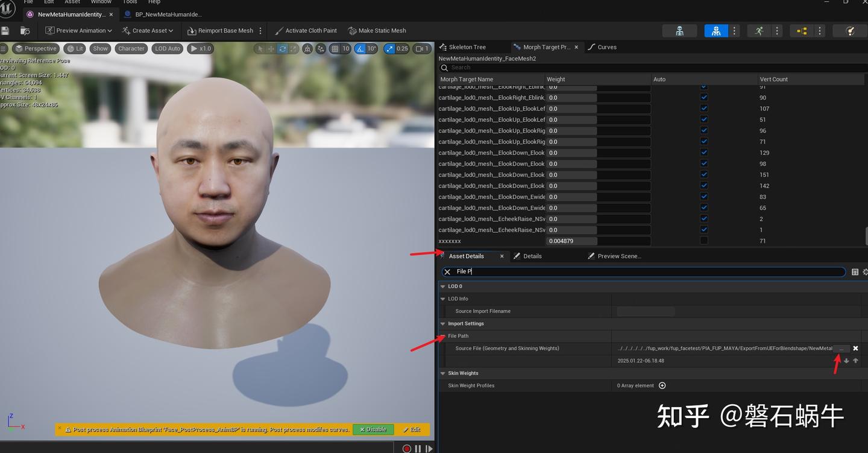The height and width of the screenshot is (453, 868).
Task: Toggle rotation angle snapping (10°)
Action: tap(360, 49)
